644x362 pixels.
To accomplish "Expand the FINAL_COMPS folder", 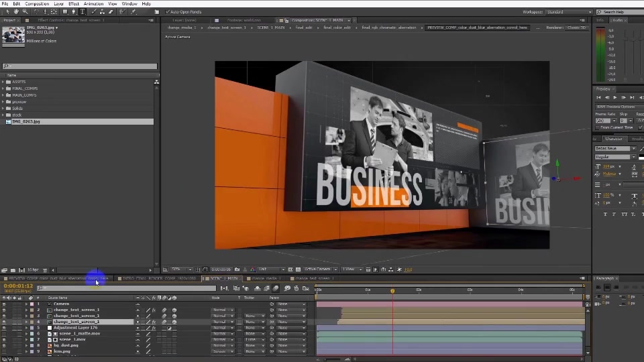I will (x=3, y=88).
